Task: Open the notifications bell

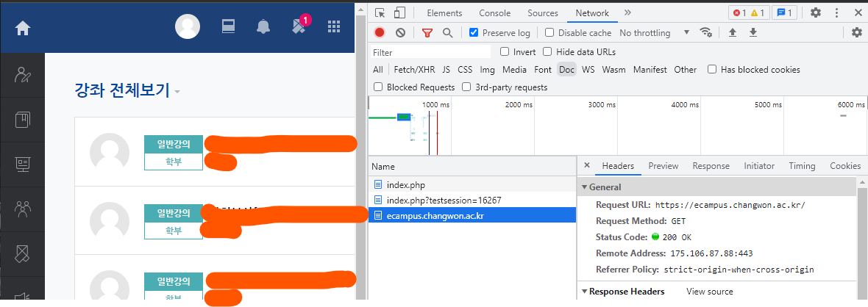Action: click(x=263, y=26)
